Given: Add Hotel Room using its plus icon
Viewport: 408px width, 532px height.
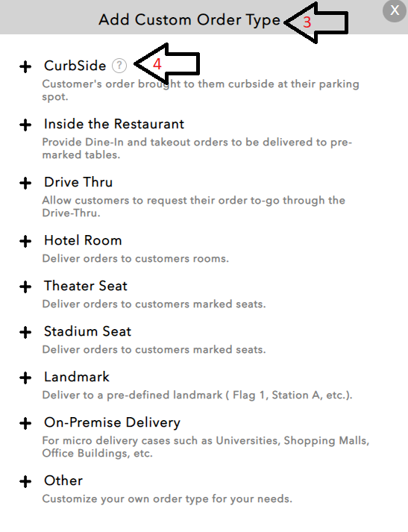Looking at the screenshot, I should click(x=25, y=242).
